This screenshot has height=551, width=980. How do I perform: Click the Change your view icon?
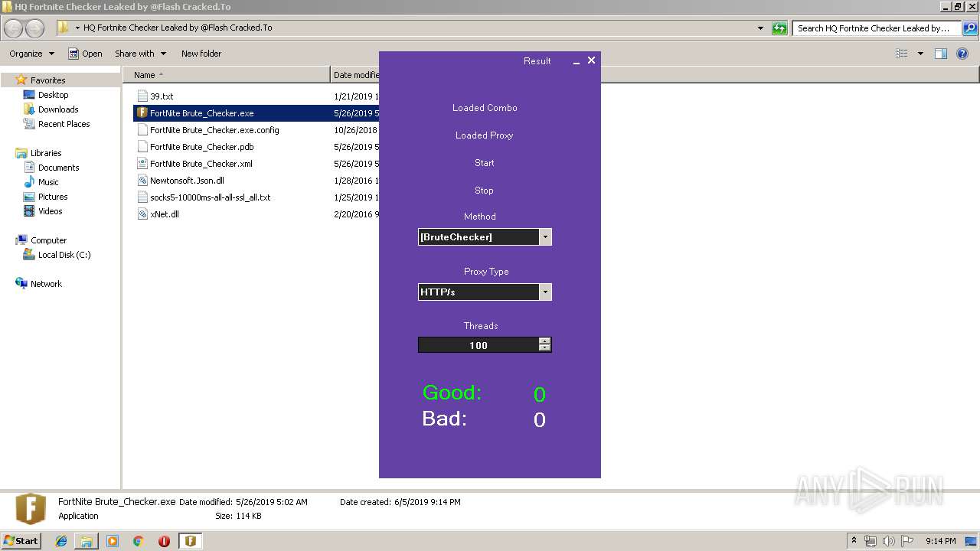pos(902,54)
